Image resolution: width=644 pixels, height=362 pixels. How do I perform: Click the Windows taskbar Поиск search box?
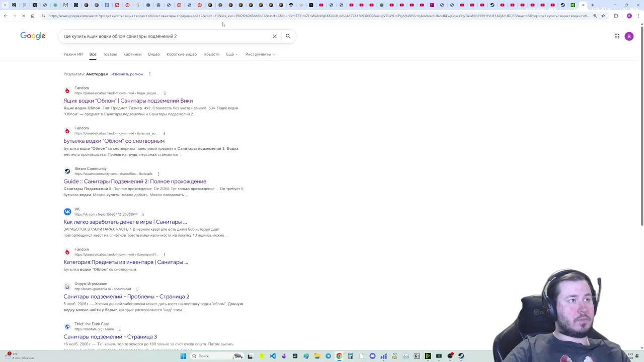coord(216,356)
